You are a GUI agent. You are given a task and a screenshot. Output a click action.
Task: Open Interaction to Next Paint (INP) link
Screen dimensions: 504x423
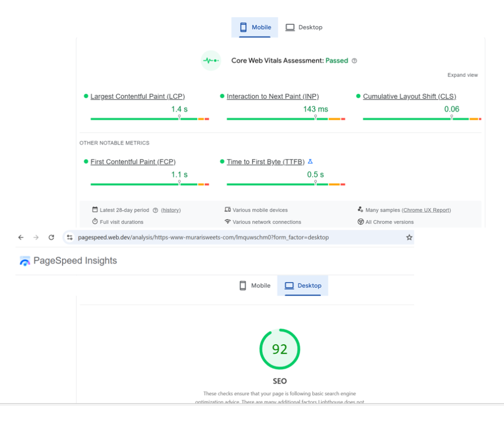click(x=272, y=97)
